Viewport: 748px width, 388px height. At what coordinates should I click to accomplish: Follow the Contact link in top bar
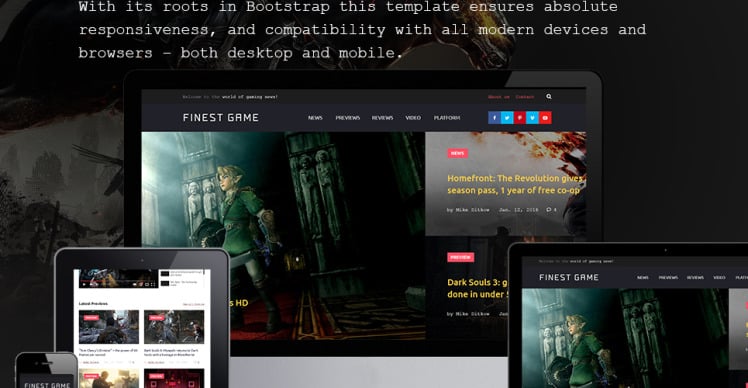(x=525, y=97)
